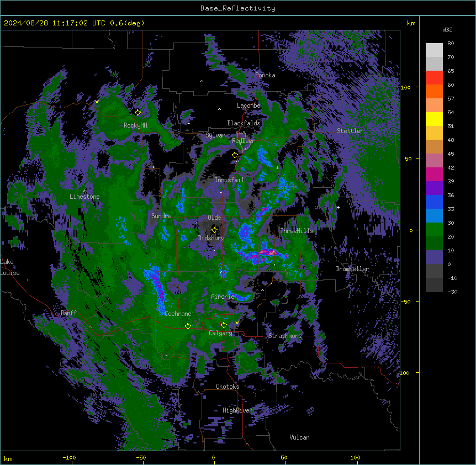Pick the light blue 30-33 dBZ legend swatch
Screen dimensions: 476x465
pos(434,216)
